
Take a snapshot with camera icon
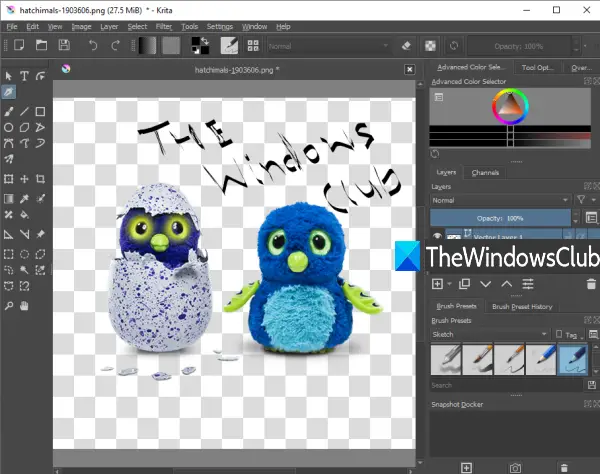[515, 467]
